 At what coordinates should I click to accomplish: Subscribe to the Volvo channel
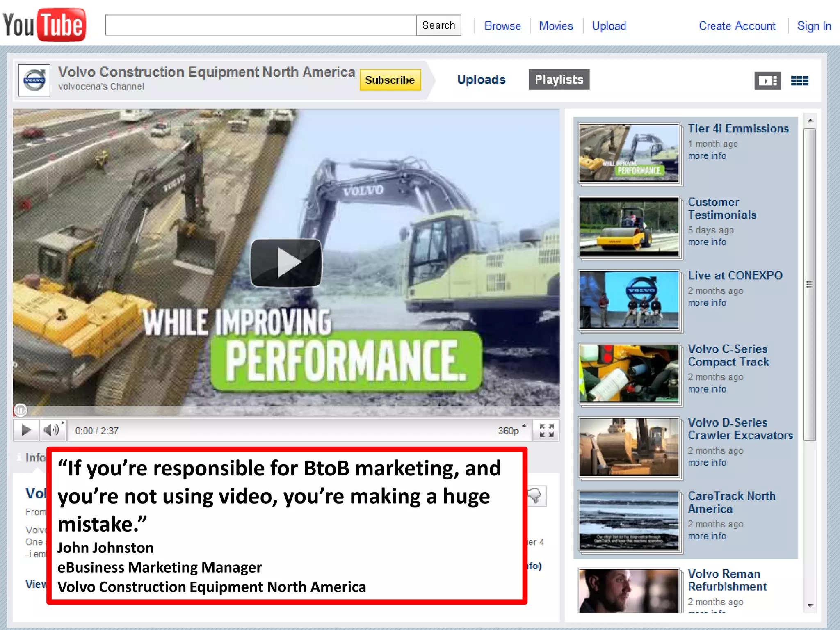[390, 80]
